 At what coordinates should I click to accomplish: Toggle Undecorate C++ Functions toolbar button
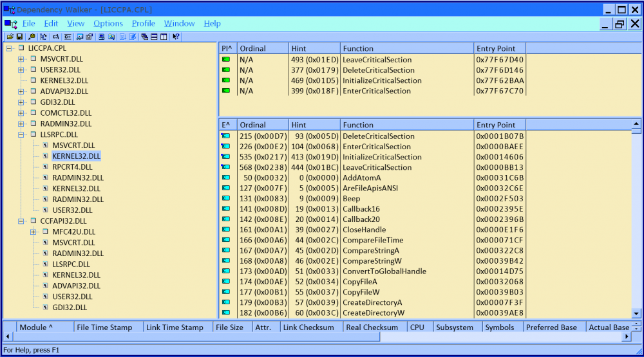[68, 37]
